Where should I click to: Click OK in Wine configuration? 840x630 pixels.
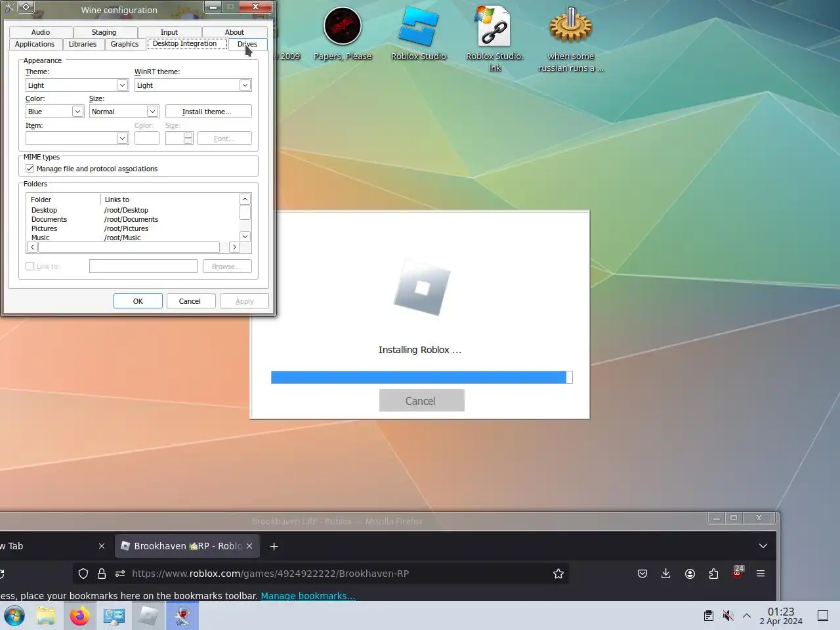point(138,301)
